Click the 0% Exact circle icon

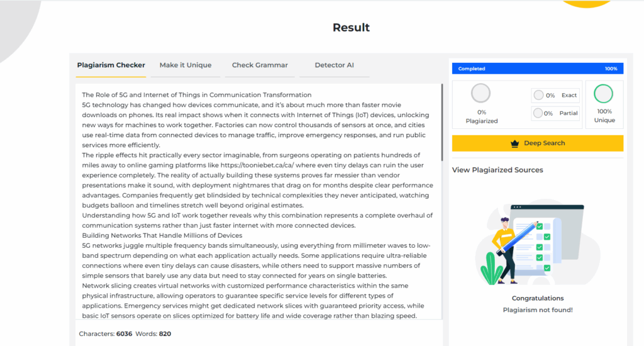tap(538, 95)
